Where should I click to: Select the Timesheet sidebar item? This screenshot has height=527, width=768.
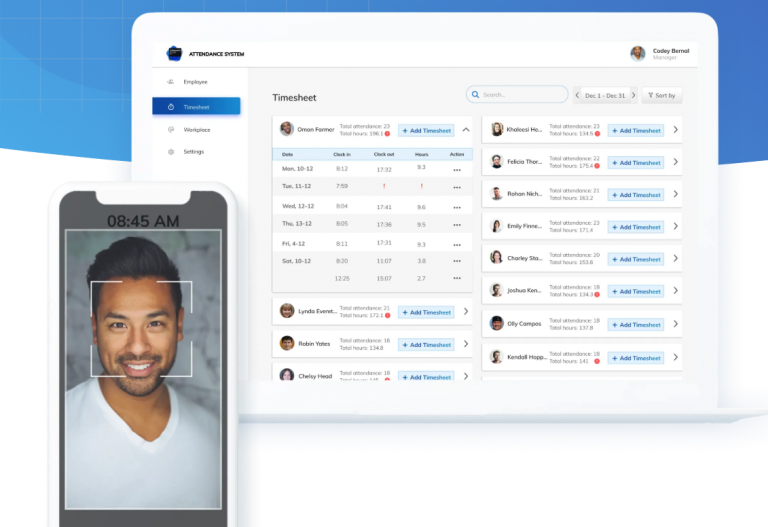coord(196,106)
